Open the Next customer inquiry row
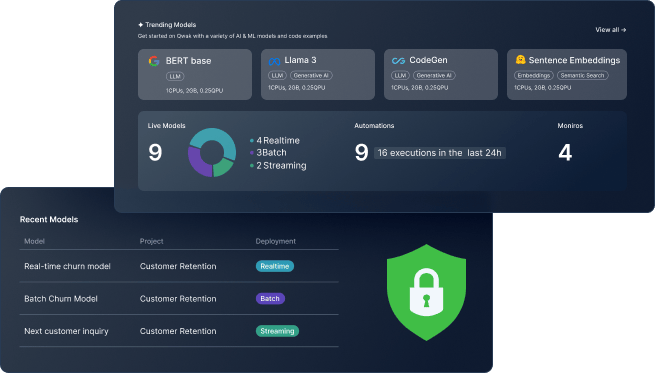This screenshot has height=373, width=655. 179,331
